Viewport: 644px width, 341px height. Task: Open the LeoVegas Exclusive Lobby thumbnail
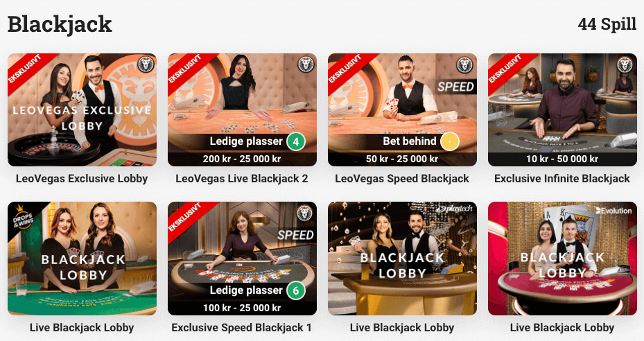(82, 110)
